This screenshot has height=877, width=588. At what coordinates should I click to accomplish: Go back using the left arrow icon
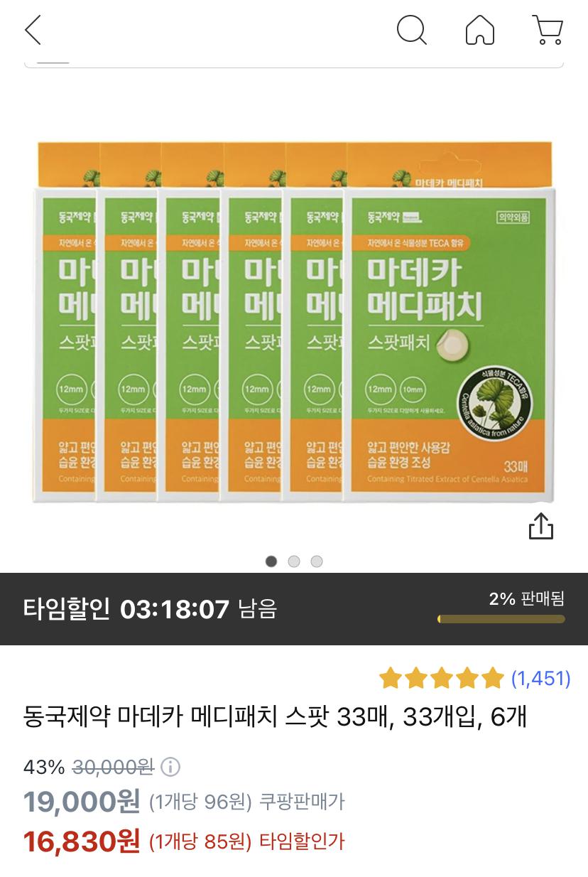point(33,30)
